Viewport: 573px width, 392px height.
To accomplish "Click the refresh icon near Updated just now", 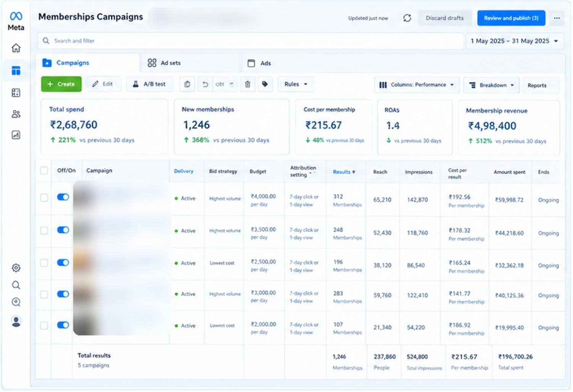I will 407,18.
